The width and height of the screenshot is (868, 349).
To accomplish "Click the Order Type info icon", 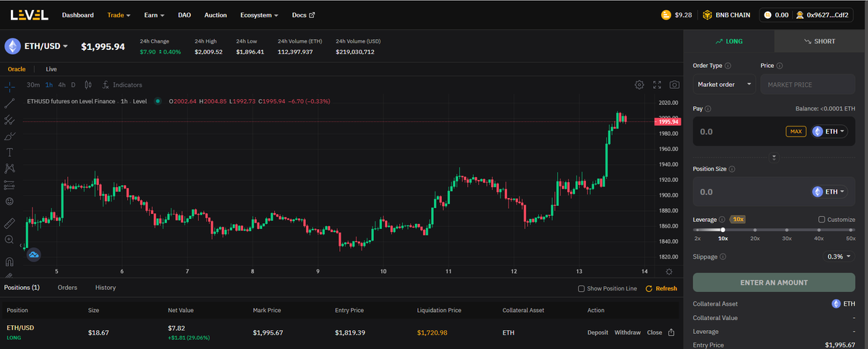I will (728, 66).
